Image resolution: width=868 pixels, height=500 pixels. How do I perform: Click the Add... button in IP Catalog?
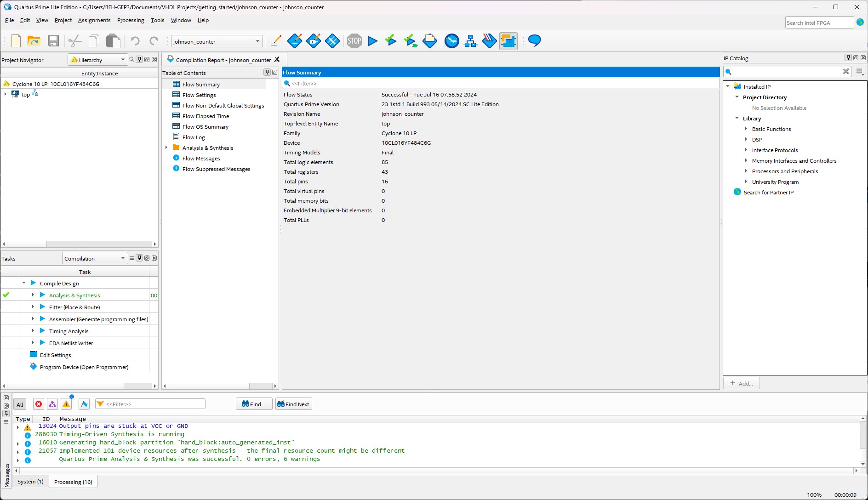(741, 383)
